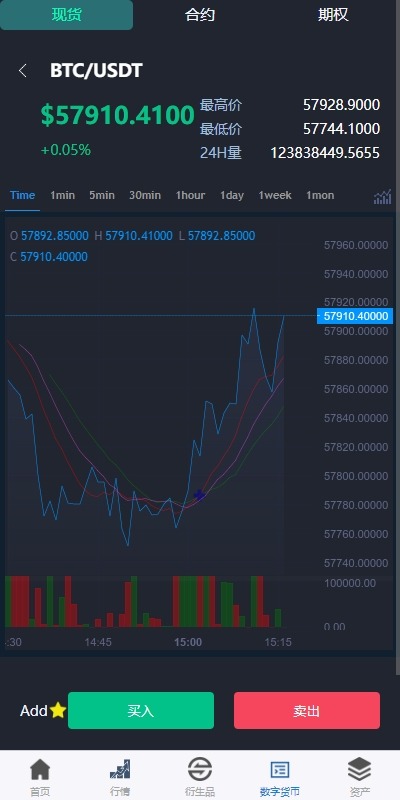Open the 首页 home icon

coord(40,769)
